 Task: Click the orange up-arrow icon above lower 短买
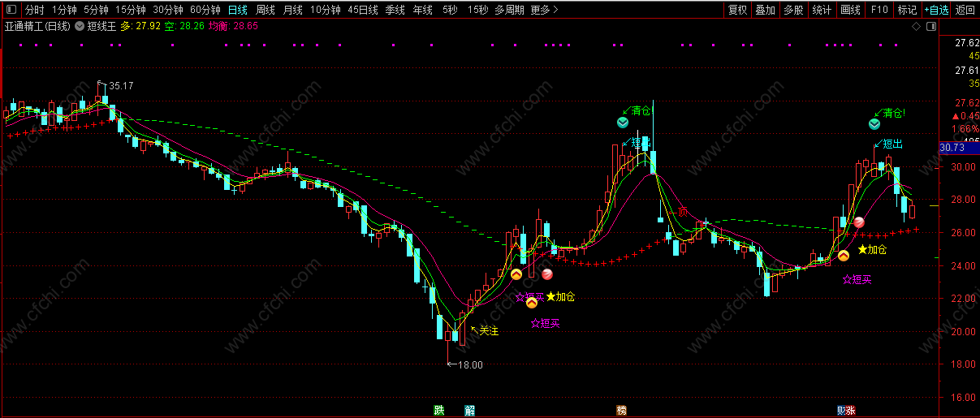click(x=532, y=303)
